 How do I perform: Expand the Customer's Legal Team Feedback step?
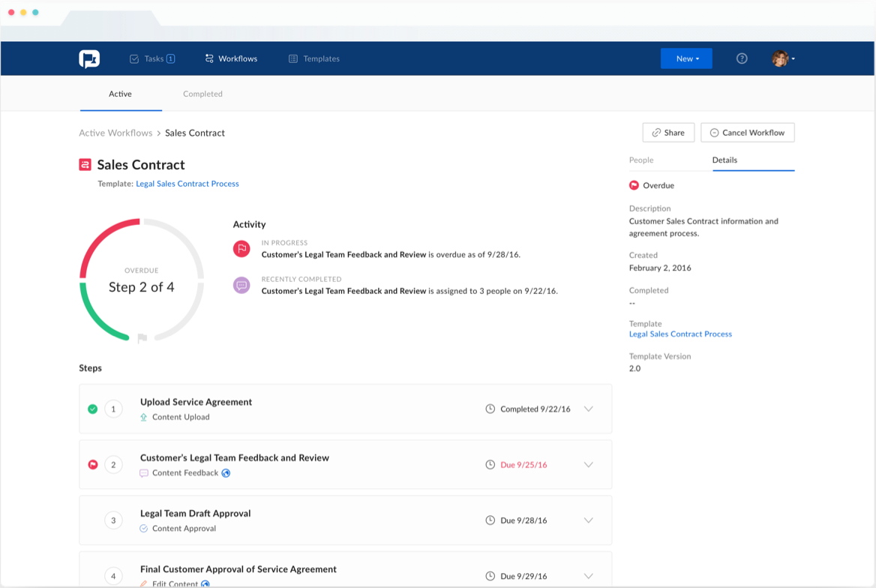click(589, 464)
